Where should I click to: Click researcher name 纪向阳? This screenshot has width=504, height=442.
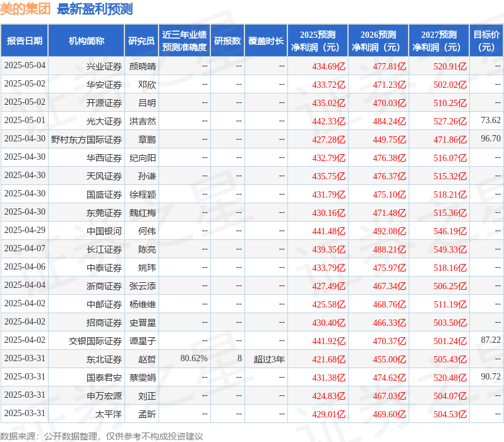pos(143,158)
